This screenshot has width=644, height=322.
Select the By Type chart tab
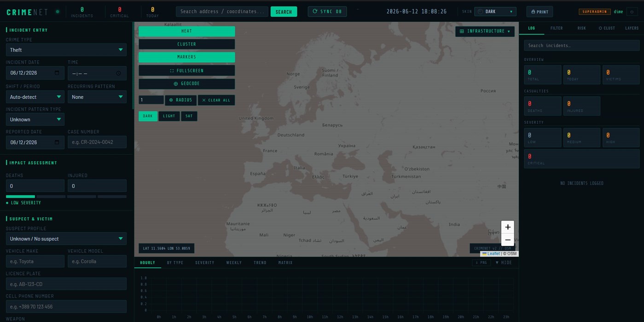coord(175,263)
